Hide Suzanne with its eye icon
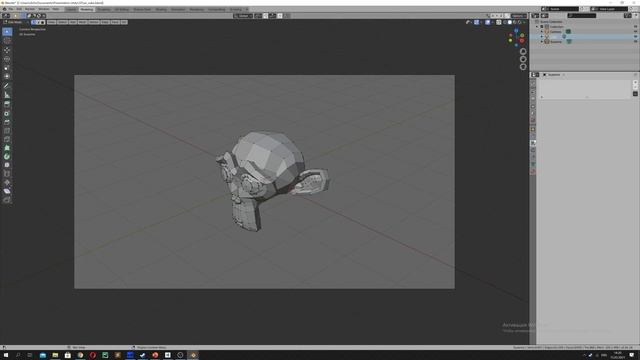 635,41
